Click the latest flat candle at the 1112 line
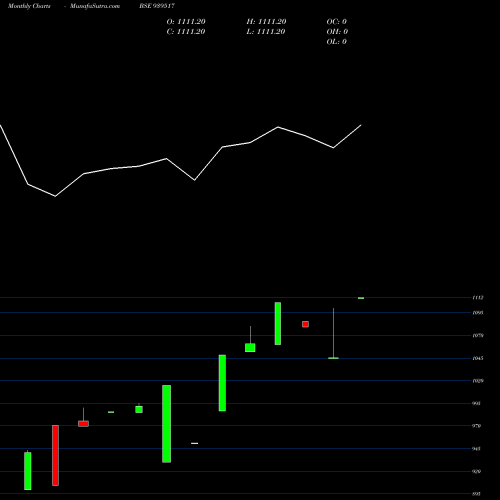 pos(361,298)
